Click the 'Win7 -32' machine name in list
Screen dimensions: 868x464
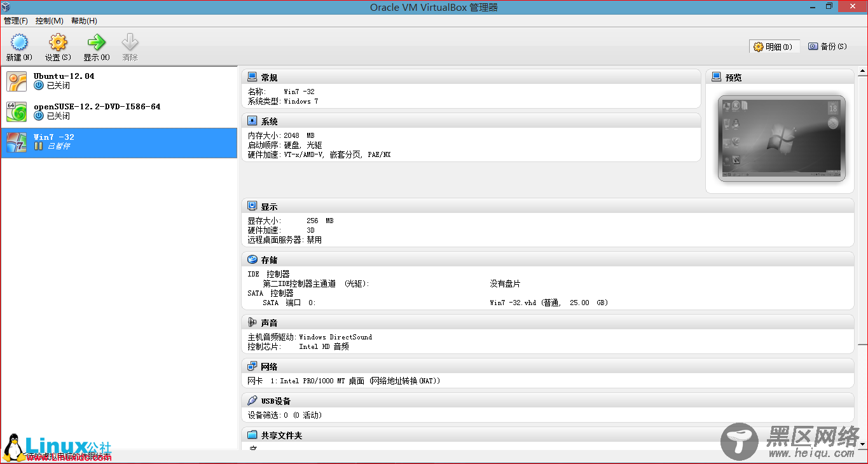pyautogui.click(x=54, y=137)
